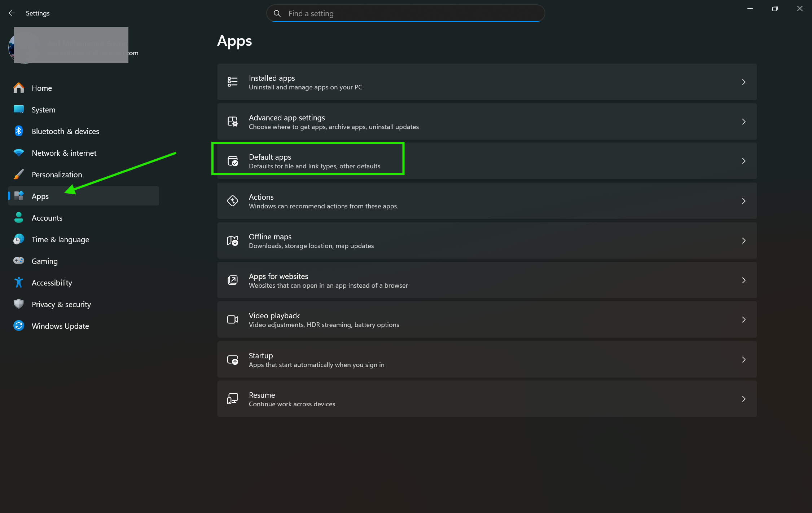Switch to Personalization section
812x513 pixels.
(x=57, y=175)
